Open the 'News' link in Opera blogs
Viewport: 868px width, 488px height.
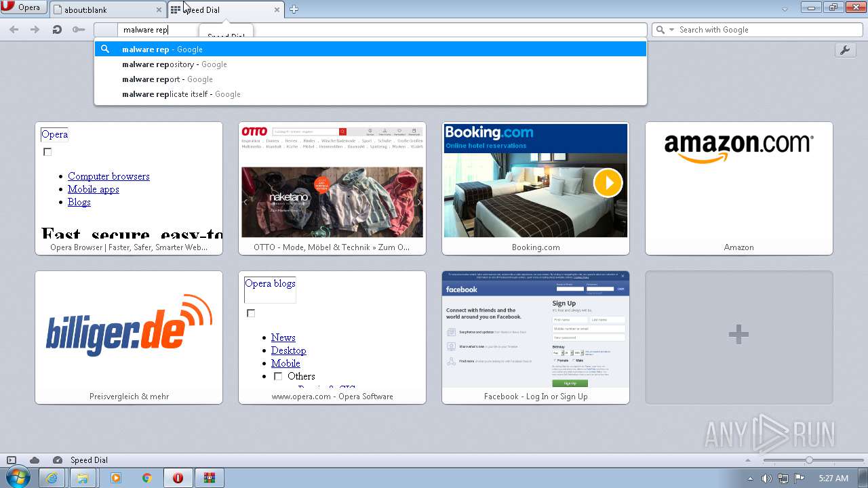[283, 338]
